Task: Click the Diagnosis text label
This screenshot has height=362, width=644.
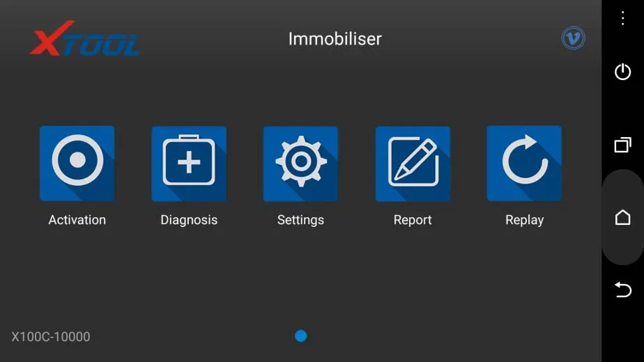Action: [189, 221]
